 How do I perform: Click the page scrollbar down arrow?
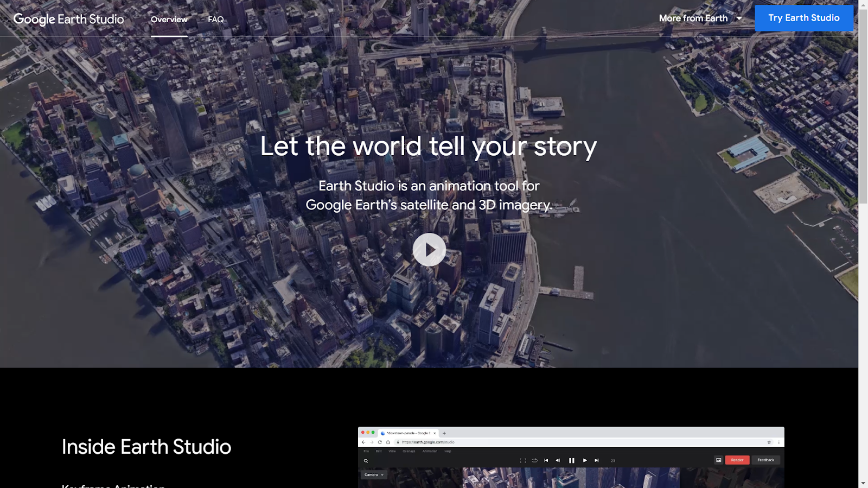point(863,483)
